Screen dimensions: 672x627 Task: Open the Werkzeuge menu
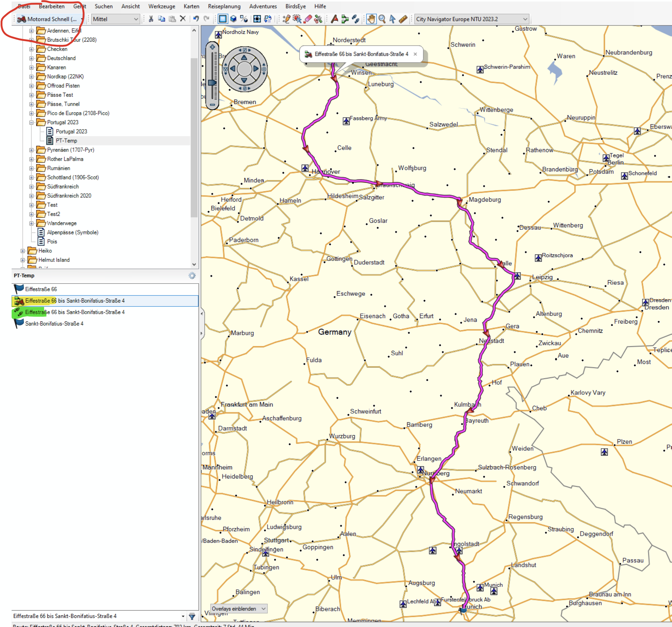(162, 6)
